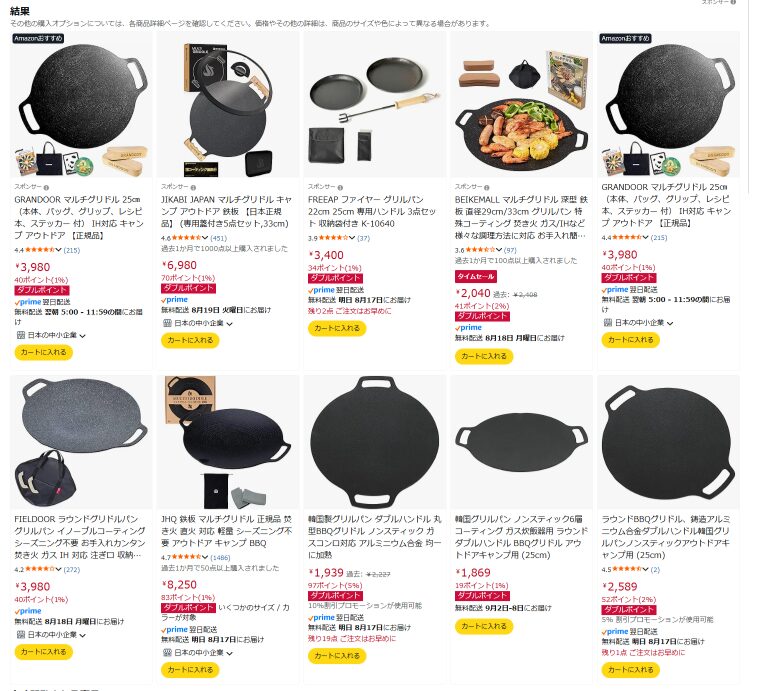
Task: Open BEIKEMALL griddle product image with shrimp
Action: point(522,106)
